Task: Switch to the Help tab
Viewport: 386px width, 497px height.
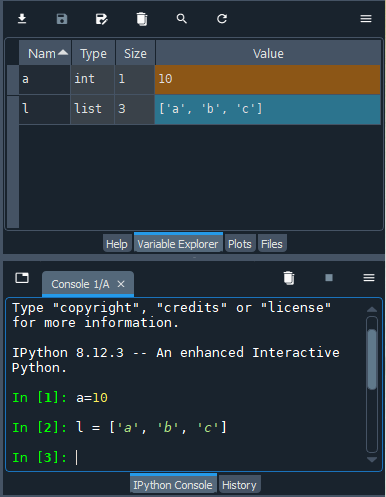Action: [x=117, y=244]
